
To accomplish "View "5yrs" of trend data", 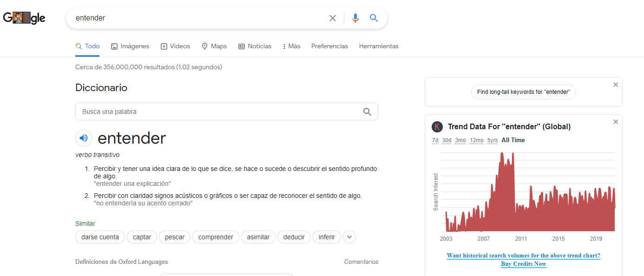I will tap(492, 140).
